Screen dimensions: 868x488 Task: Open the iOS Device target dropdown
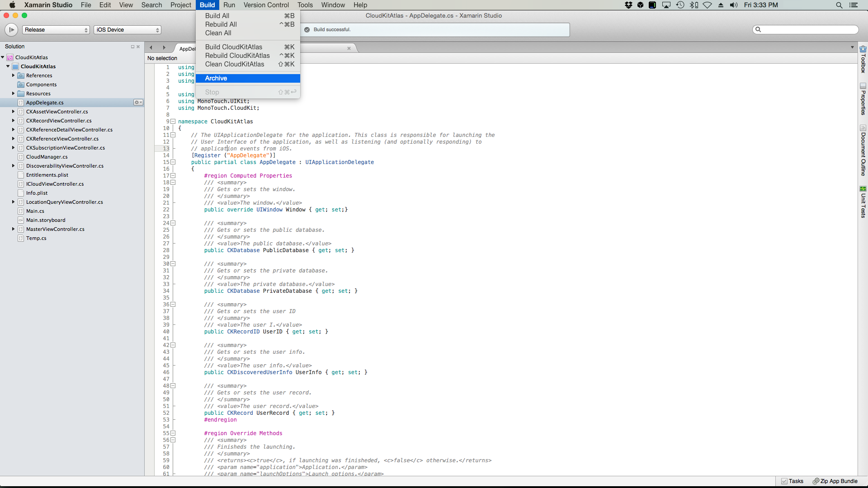127,30
